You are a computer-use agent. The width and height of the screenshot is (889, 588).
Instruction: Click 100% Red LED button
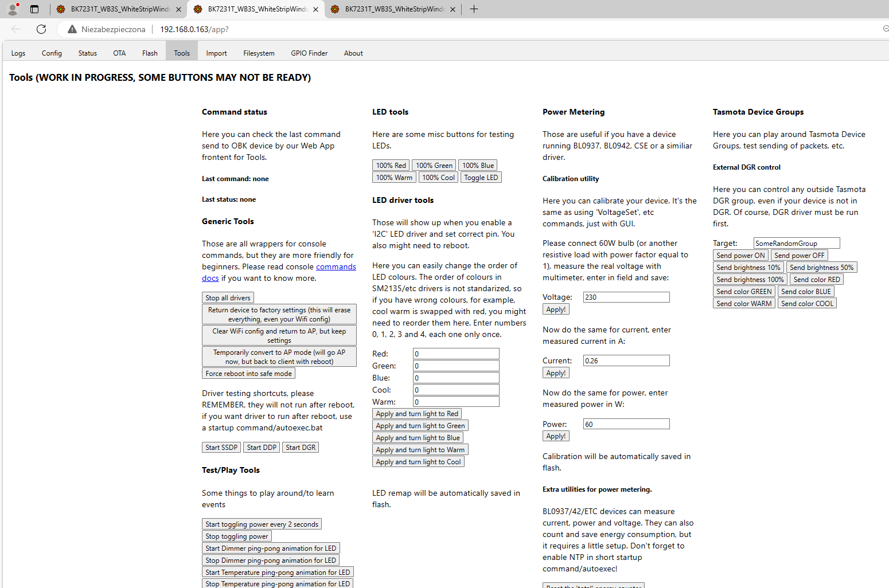(391, 166)
